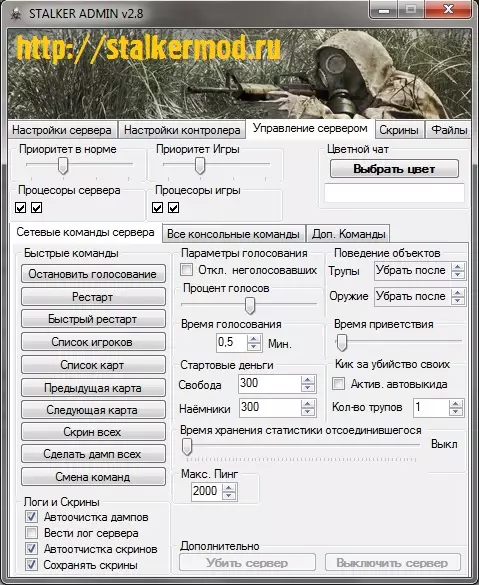Toggle second Процесоры игры checkbox
Screen dimensions: 479x585
[x=173, y=208]
